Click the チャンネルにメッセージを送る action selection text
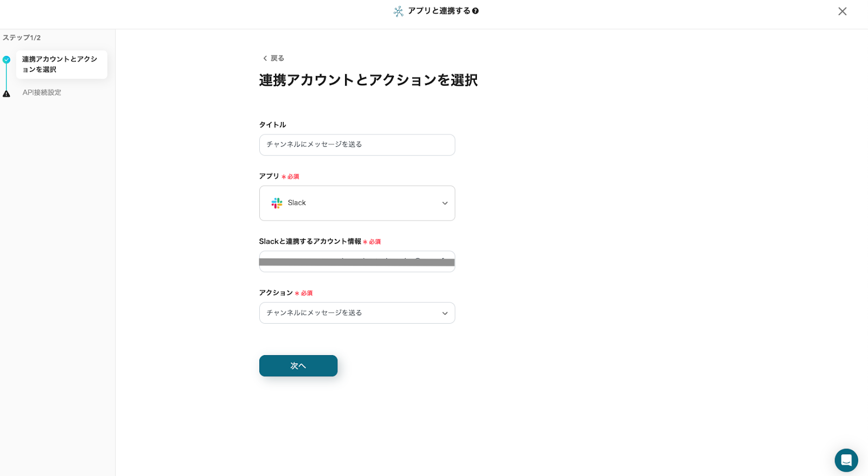 point(314,313)
